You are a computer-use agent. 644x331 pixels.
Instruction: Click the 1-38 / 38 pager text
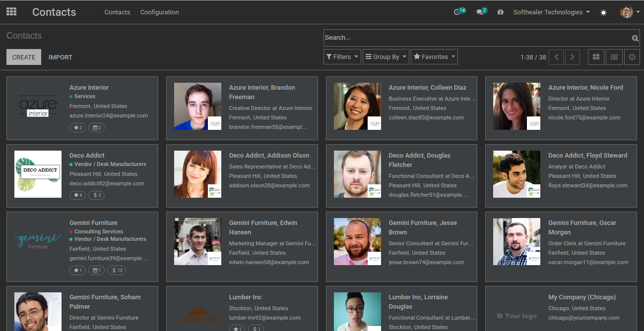click(x=533, y=57)
